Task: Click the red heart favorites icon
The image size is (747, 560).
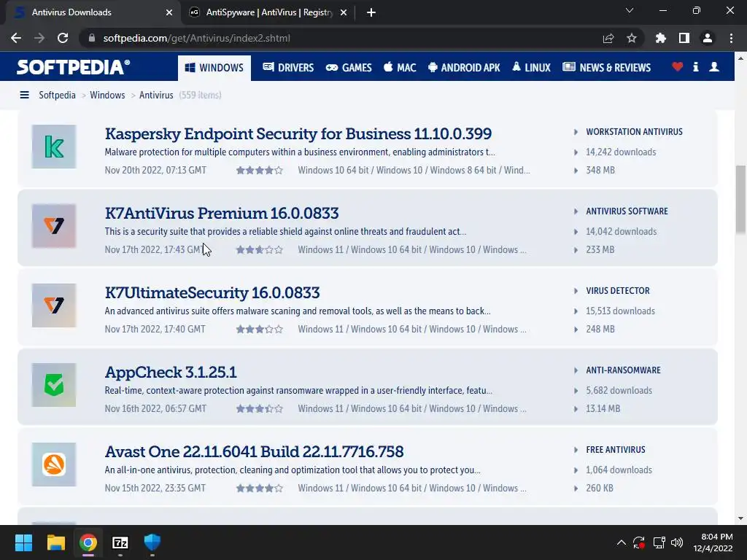Action: tap(677, 67)
